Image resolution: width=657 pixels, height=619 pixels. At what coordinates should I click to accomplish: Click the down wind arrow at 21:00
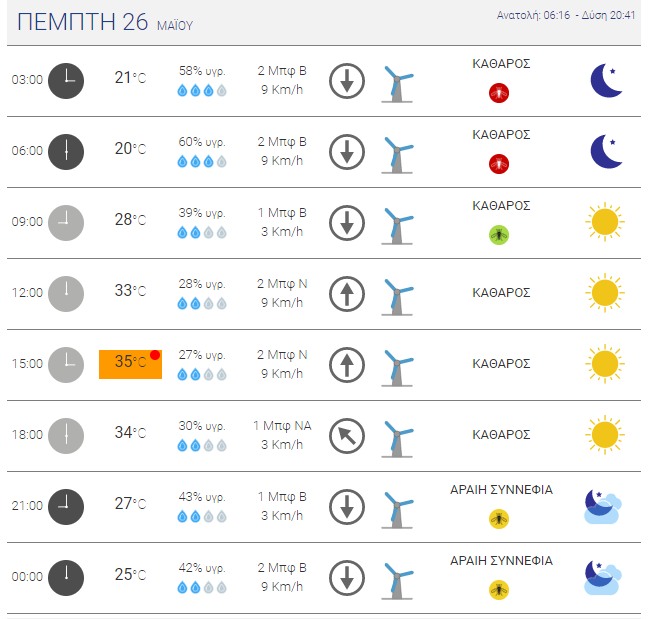(347, 507)
